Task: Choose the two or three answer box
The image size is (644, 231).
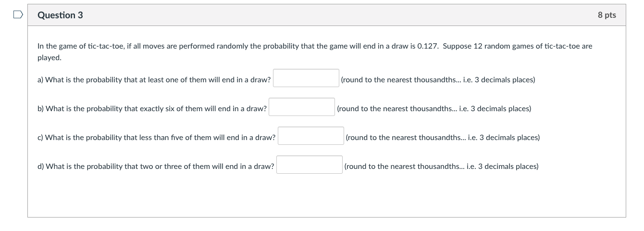Action: click(x=310, y=165)
